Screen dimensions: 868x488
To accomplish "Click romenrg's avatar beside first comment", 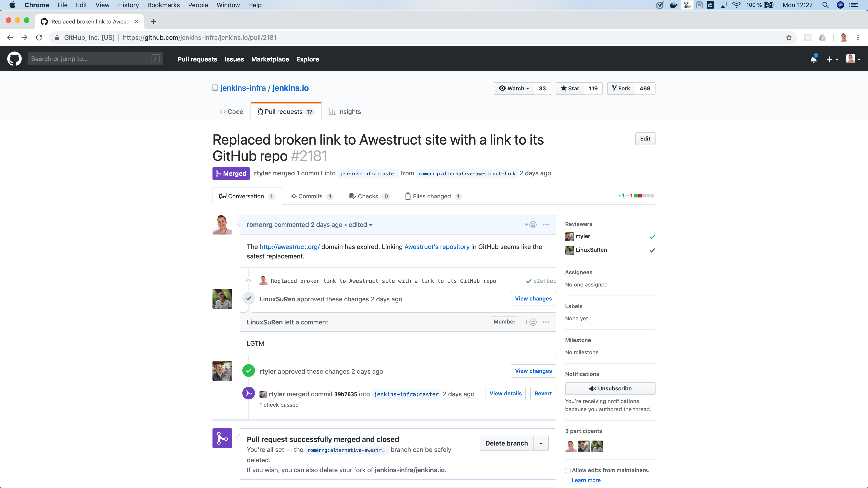I will (x=222, y=225).
